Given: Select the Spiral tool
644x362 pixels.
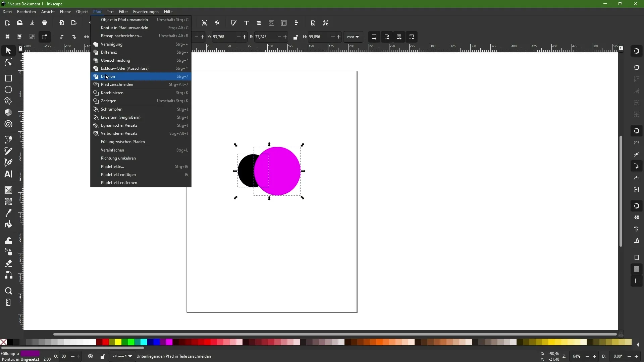Looking at the screenshot, I should 8,124.
